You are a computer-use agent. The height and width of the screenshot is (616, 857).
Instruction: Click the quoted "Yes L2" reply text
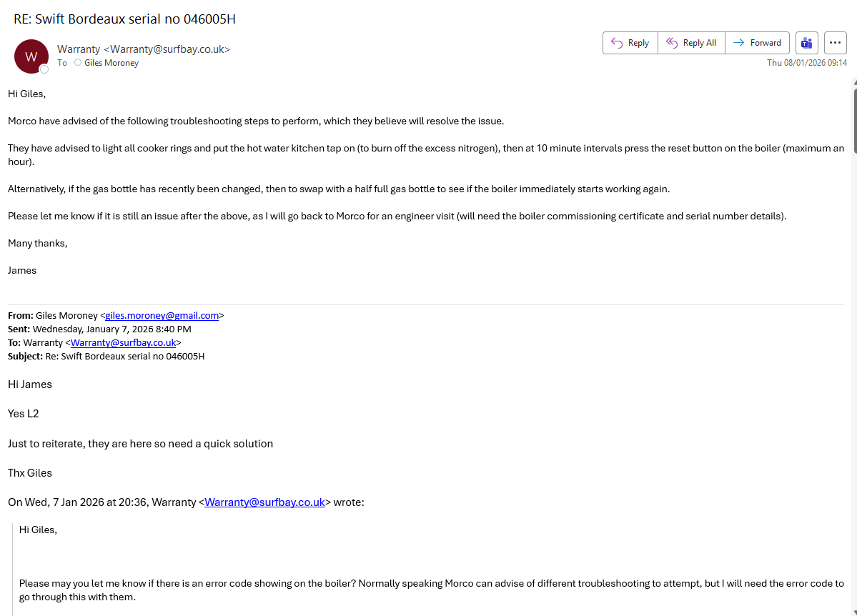click(24, 414)
